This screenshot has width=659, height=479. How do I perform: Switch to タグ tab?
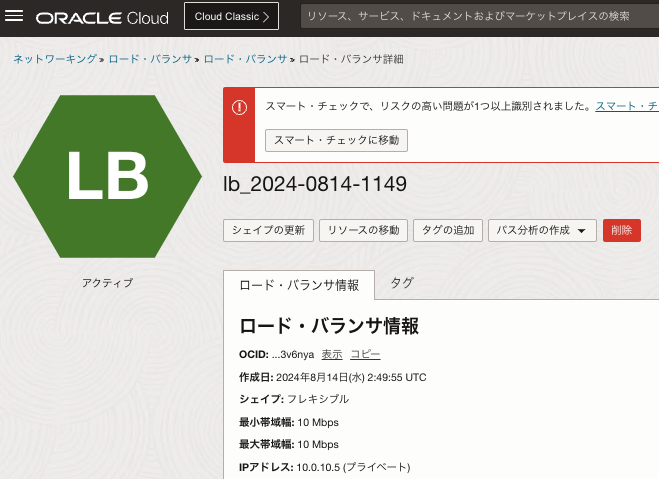coord(401,283)
